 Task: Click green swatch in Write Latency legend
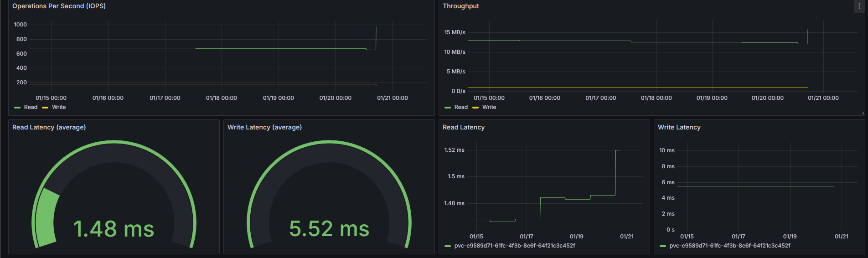click(x=663, y=246)
